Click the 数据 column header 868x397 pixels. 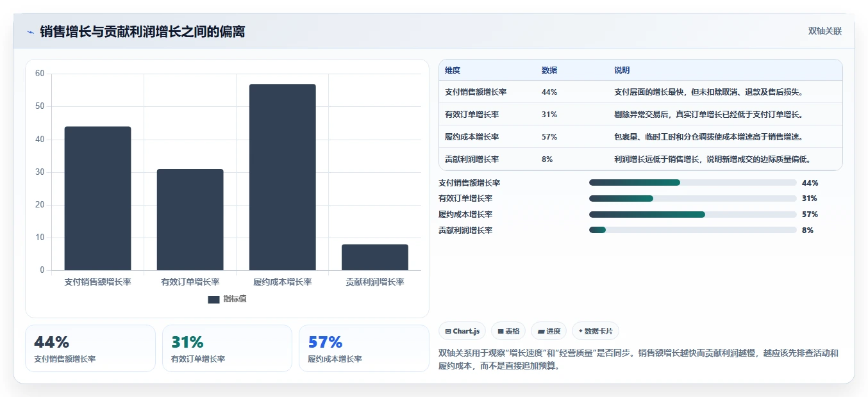tap(549, 70)
